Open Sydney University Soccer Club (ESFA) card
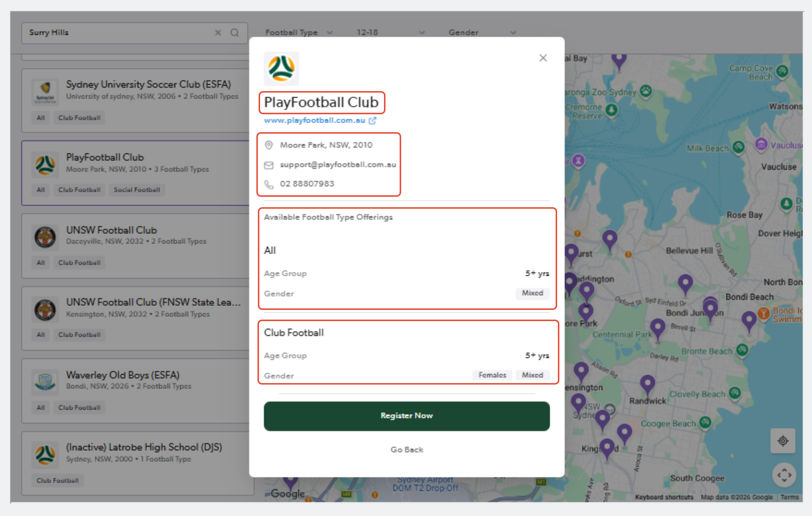The image size is (812, 516). click(x=135, y=100)
